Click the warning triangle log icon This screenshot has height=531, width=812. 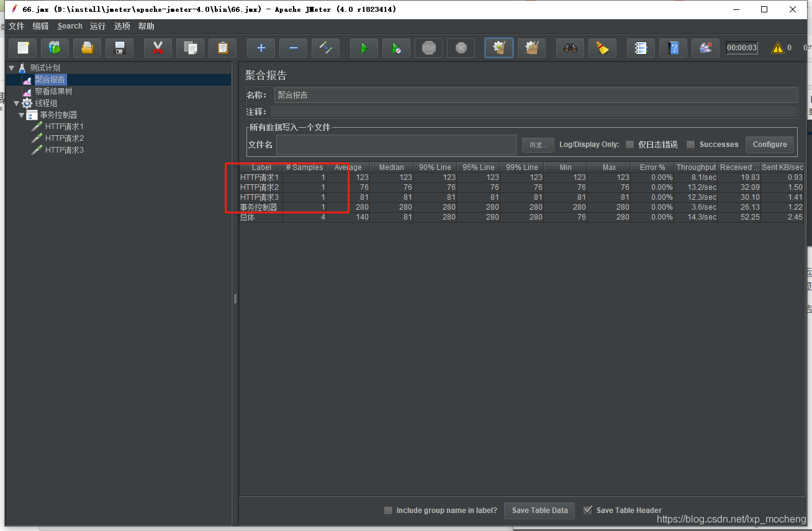coord(777,48)
